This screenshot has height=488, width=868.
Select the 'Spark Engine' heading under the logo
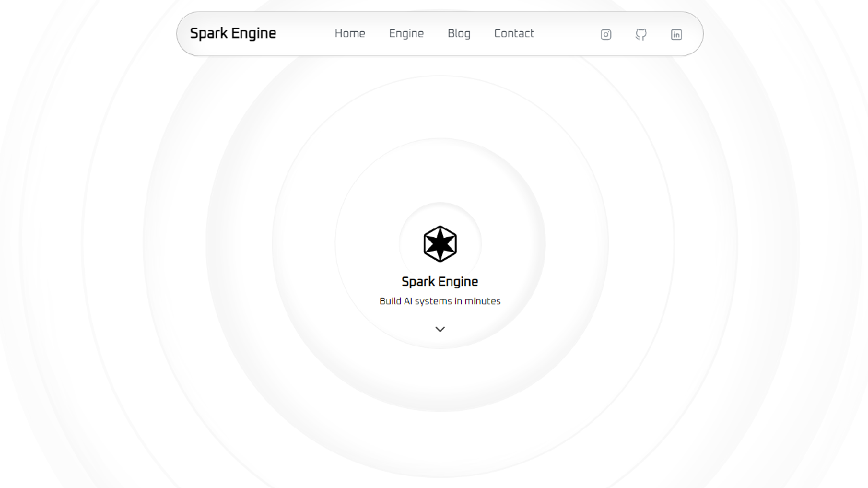pos(439,281)
